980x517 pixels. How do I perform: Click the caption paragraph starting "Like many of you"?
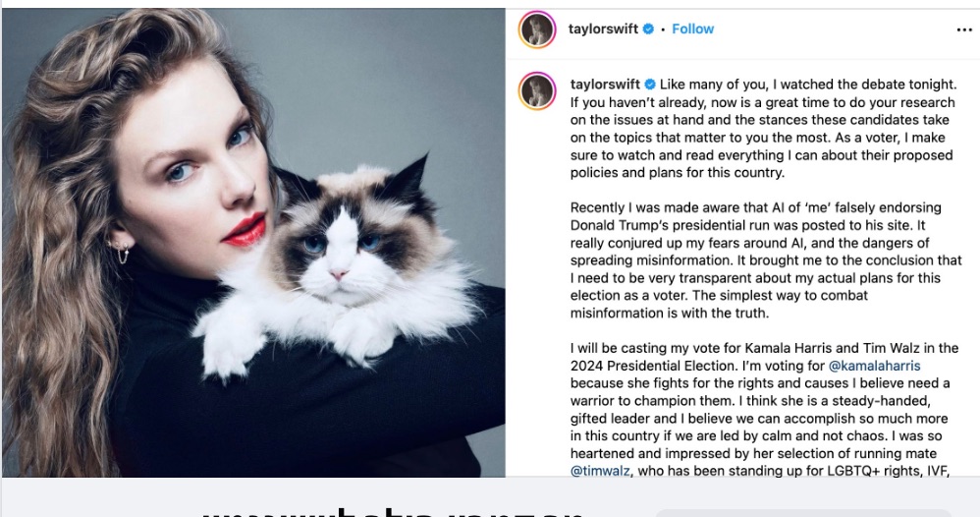763,129
